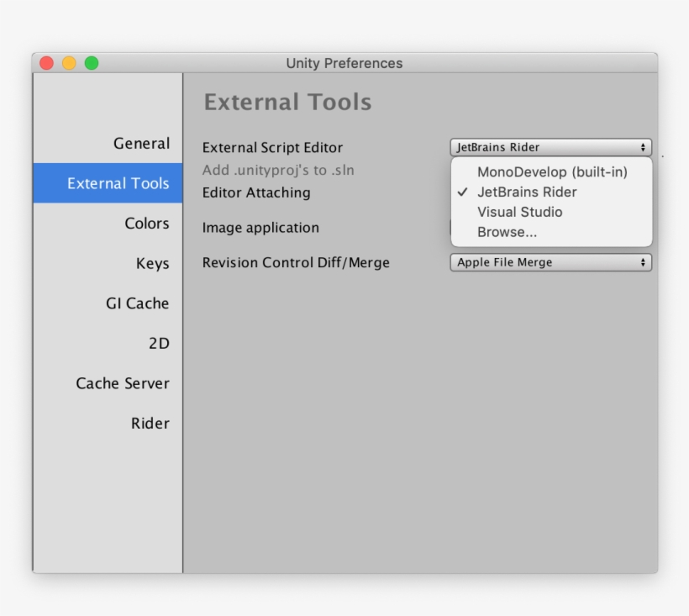Choose Visual Studio as script editor
689x616 pixels.
552,213
